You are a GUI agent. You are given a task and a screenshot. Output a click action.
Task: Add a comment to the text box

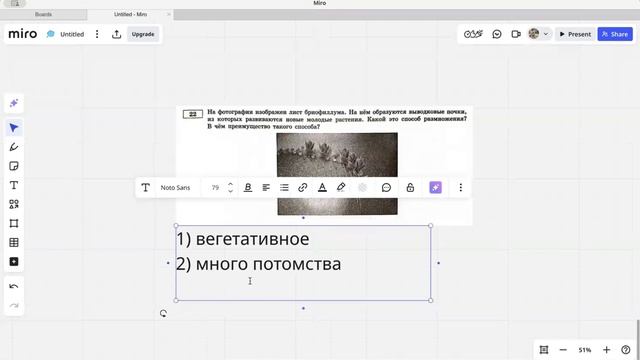tap(386, 187)
